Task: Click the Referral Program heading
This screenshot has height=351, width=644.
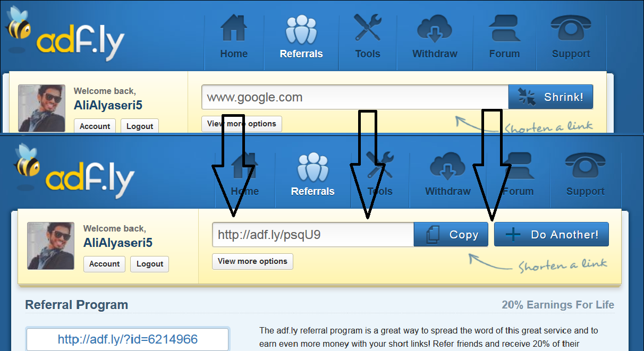Action: coord(77,305)
